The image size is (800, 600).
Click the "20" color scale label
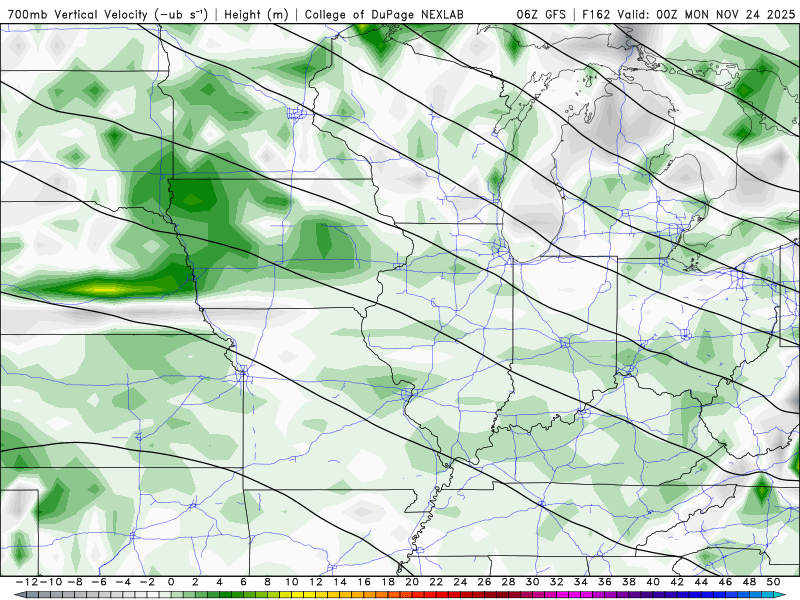[412, 582]
